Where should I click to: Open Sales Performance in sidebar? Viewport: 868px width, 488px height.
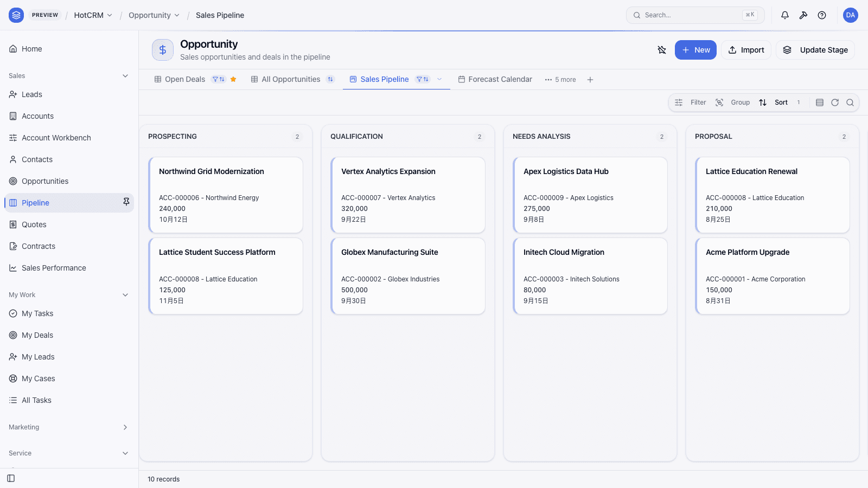click(x=69, y=268)
